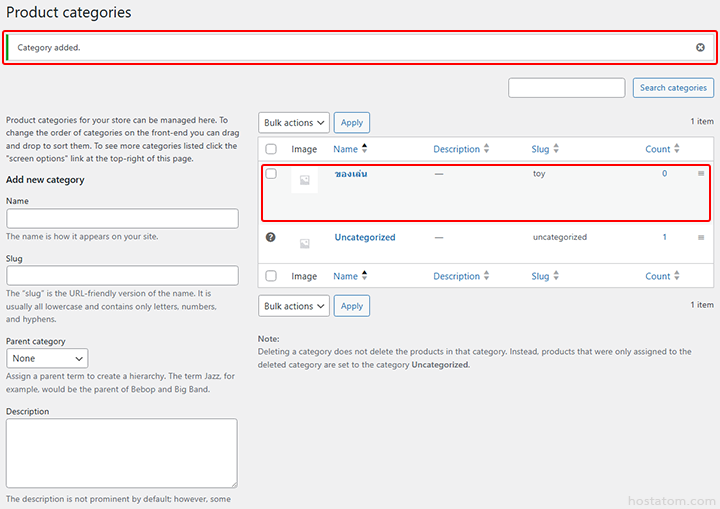The height and width of the screenshot is (509, 720).
Task: Open the bottom Bulk actions dropdown
Action: pos(294,306)
